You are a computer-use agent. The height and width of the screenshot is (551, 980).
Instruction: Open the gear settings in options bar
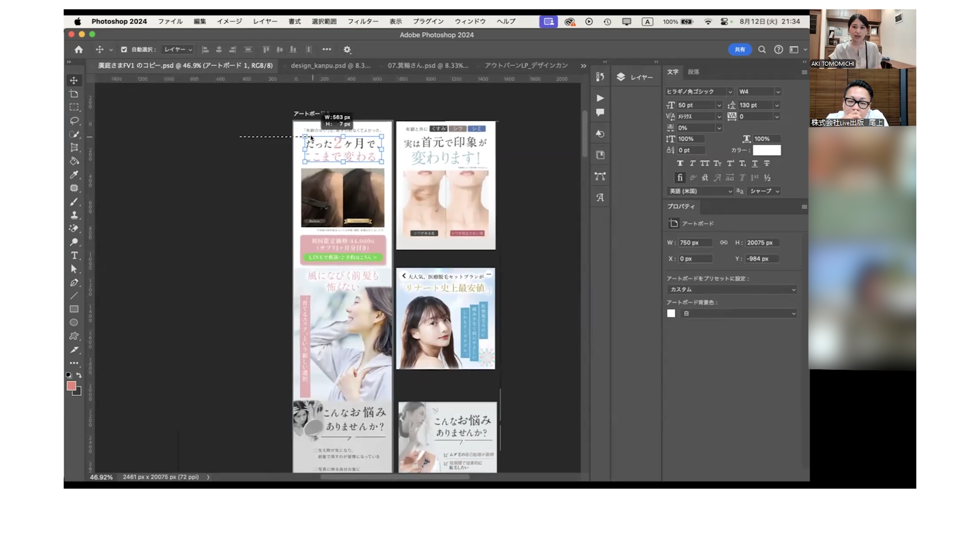tap(347, 49)
